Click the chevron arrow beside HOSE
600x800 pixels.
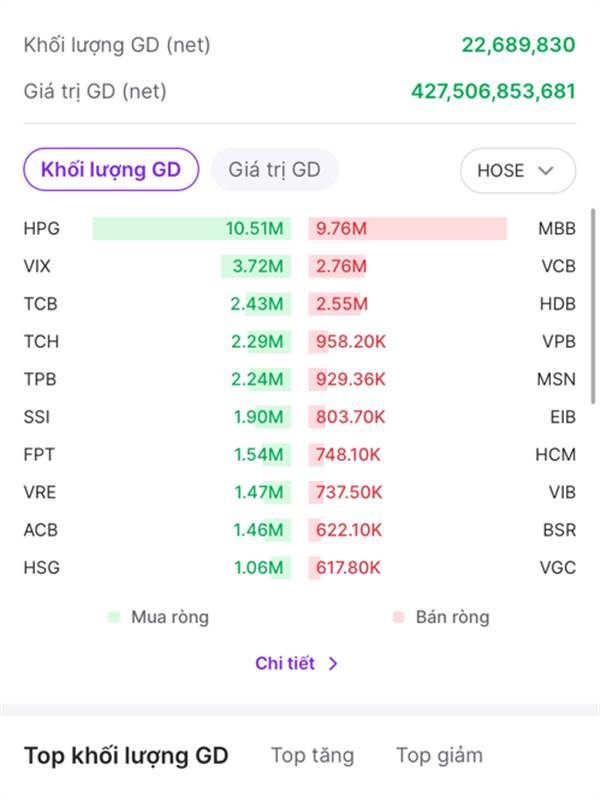point(546,170)
